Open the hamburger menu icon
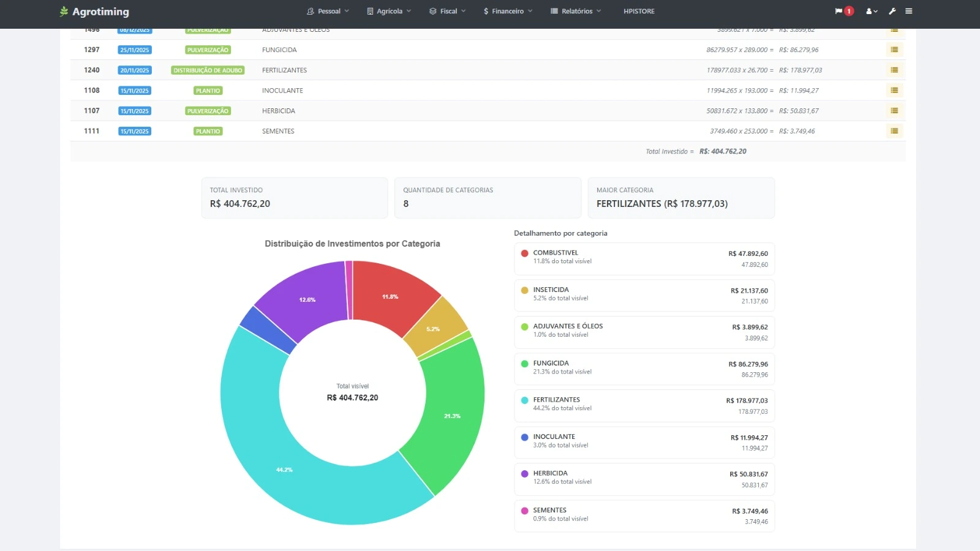Viewport: 980px width, 551px height. coord(909,11)
